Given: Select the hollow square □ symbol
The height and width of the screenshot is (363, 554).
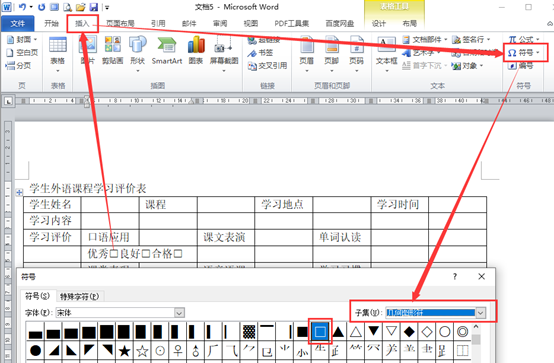Looking at the screenshot, I should click(x=320, y=332).
